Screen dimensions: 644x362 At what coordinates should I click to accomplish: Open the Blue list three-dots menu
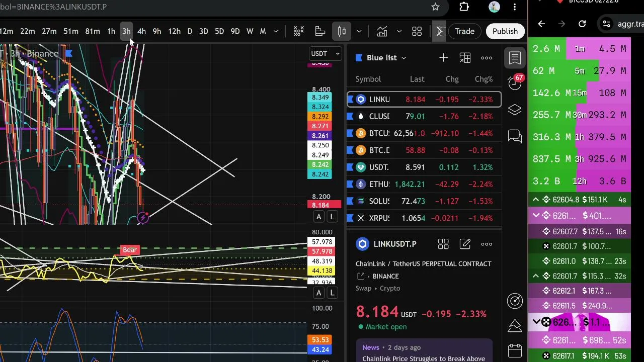[487, 58]
